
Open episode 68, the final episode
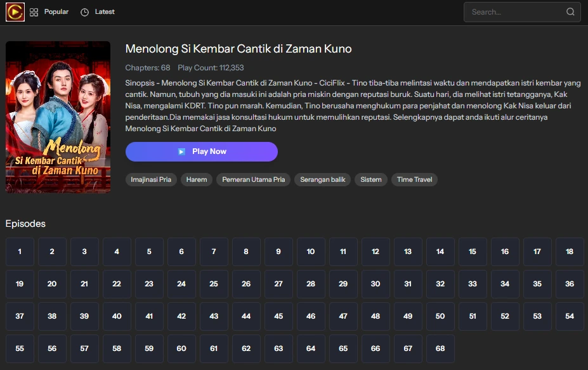pyautogui.click(x=440, y=348)
